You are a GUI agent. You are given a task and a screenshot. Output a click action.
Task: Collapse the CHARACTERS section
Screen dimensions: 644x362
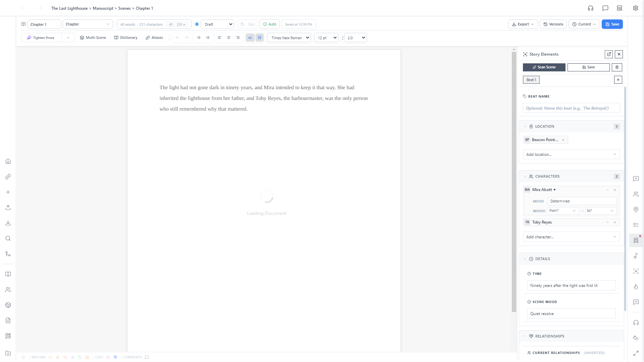(525, 176)
